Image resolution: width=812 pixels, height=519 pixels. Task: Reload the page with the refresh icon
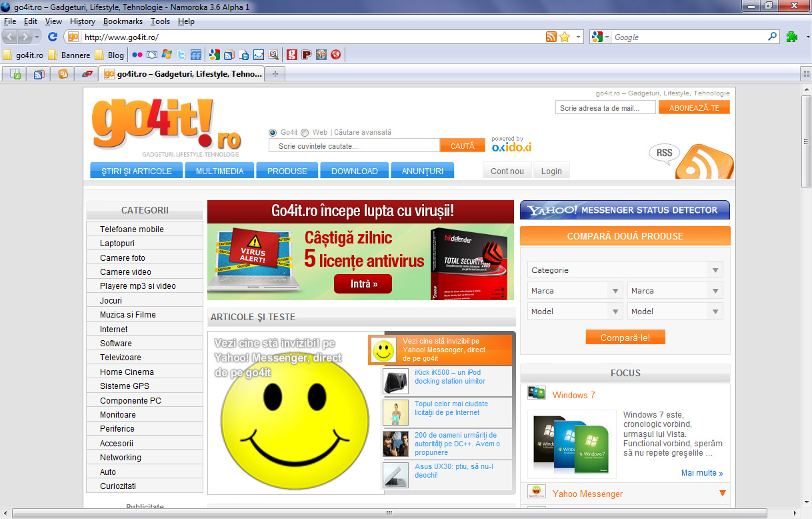point(53,37)
